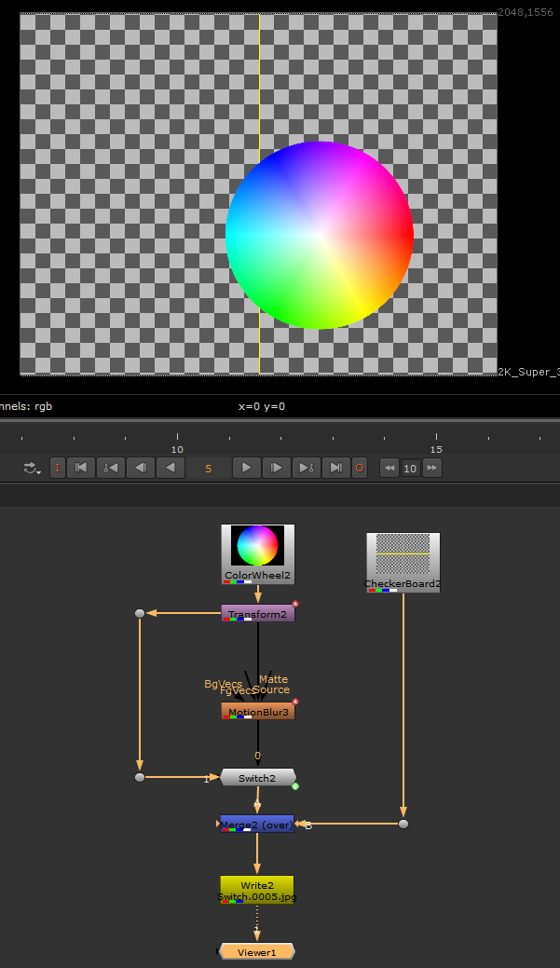Toggle the in point 'I' button

[x=58, y=468]
